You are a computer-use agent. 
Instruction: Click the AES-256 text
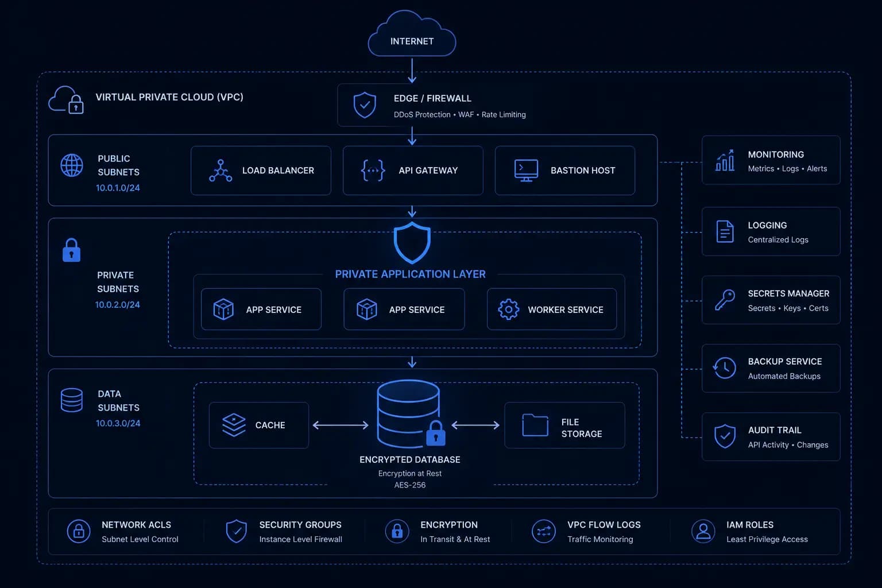tap(410, 485)
